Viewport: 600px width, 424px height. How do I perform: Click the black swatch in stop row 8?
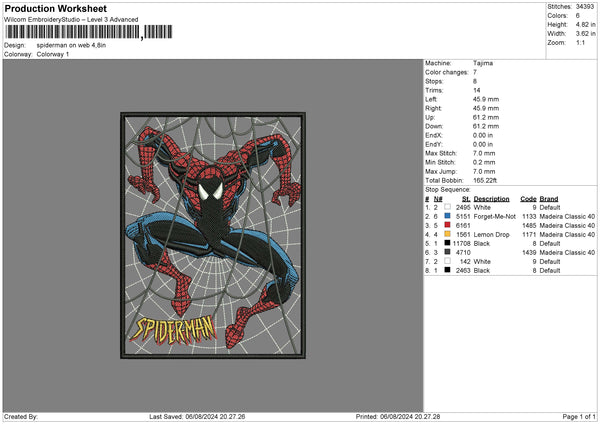pyautogui.click(x=447, y=270)
